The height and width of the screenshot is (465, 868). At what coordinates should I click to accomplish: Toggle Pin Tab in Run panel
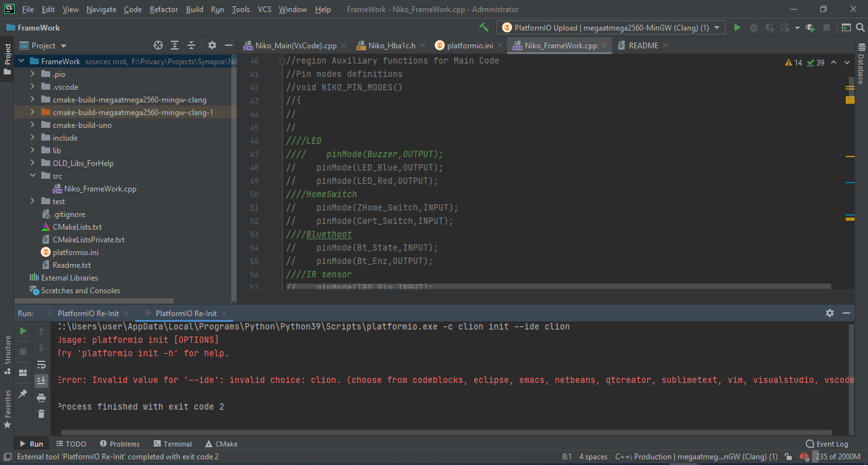[24, 394]
